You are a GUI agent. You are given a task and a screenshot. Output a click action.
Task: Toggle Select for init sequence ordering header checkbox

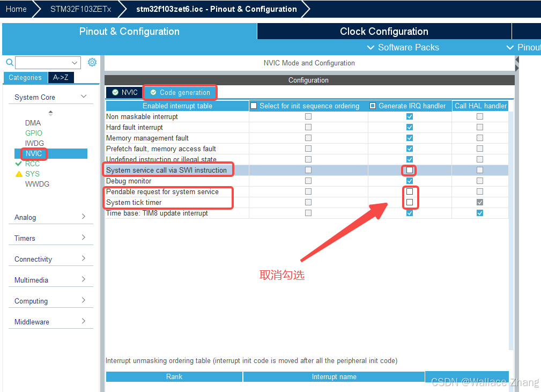point(254,106)
